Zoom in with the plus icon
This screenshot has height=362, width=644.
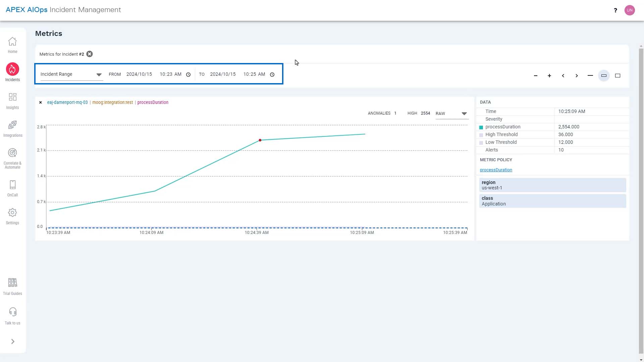coord(549,76)
